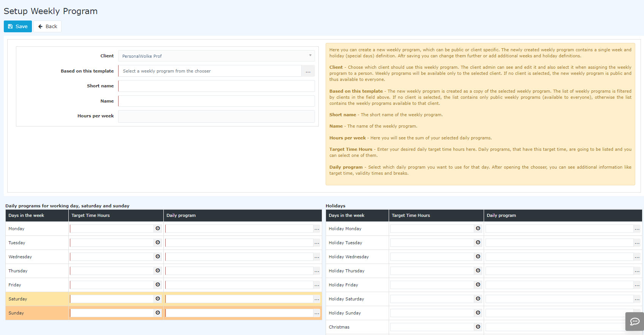The image size is (644, 335).
Task: Click the Holiday Sunday row label
Action: pos(345,313)
